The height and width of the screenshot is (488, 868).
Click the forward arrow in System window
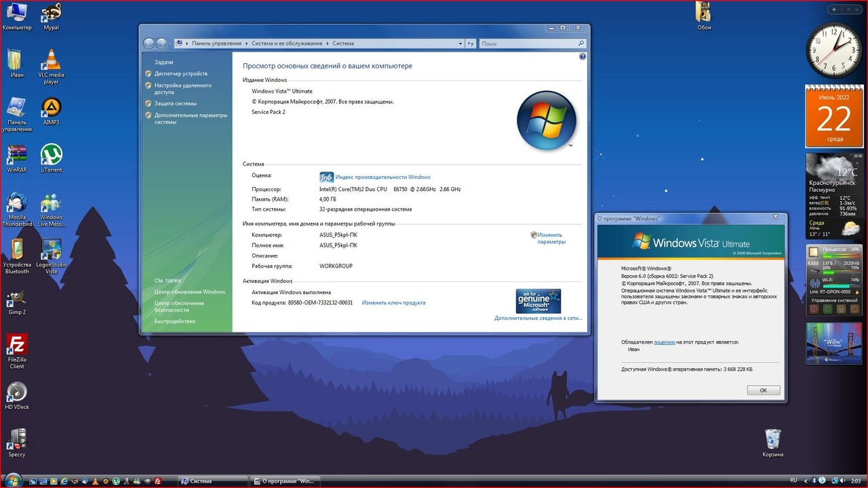pos(161,43)
